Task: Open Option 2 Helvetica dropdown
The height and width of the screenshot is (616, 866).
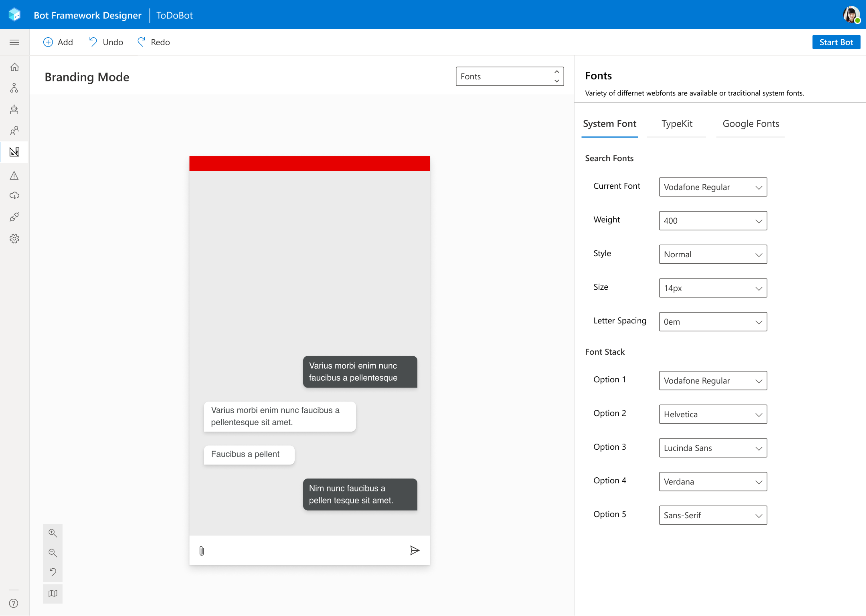Action: (713, 414)
